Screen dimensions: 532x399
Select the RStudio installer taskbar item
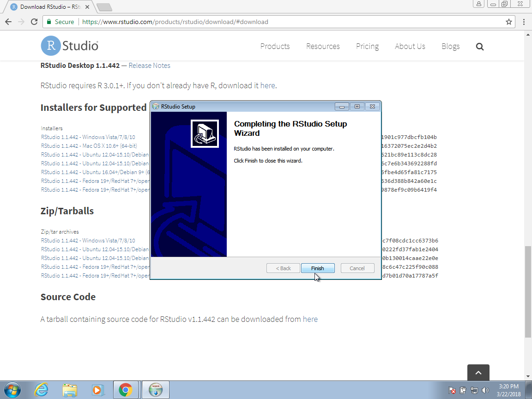pos(156,390)
